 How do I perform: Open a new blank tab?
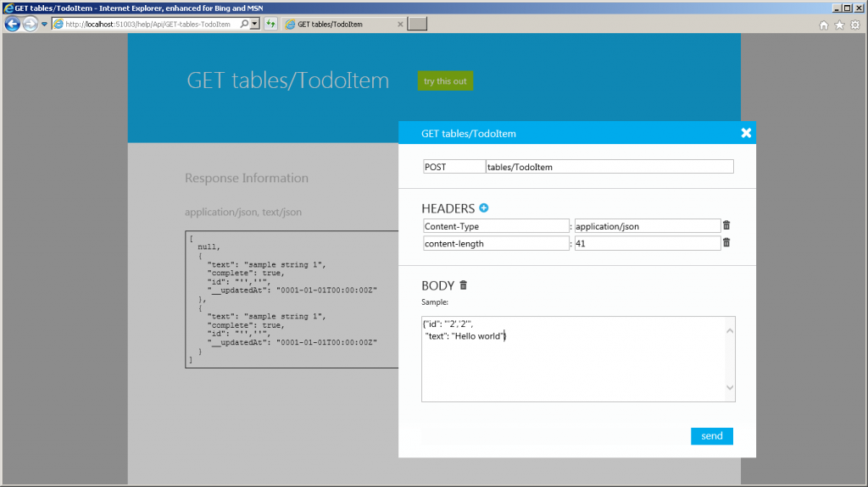coord(417,24)
